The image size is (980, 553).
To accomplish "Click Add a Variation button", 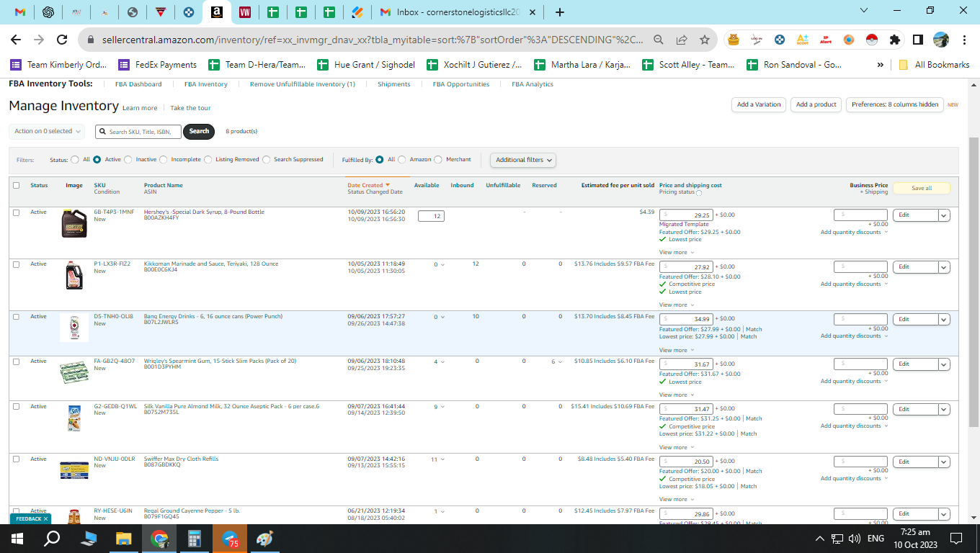I will point(759,104).
